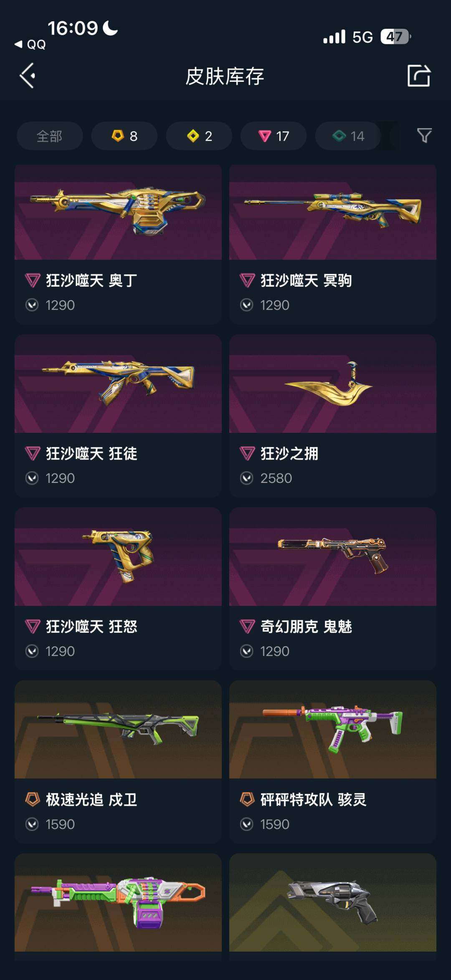Tap the orange tier icon beside 极速光追 戍卫
The width and height of the screenshot is (451, 980).
(x=33, y=799)
